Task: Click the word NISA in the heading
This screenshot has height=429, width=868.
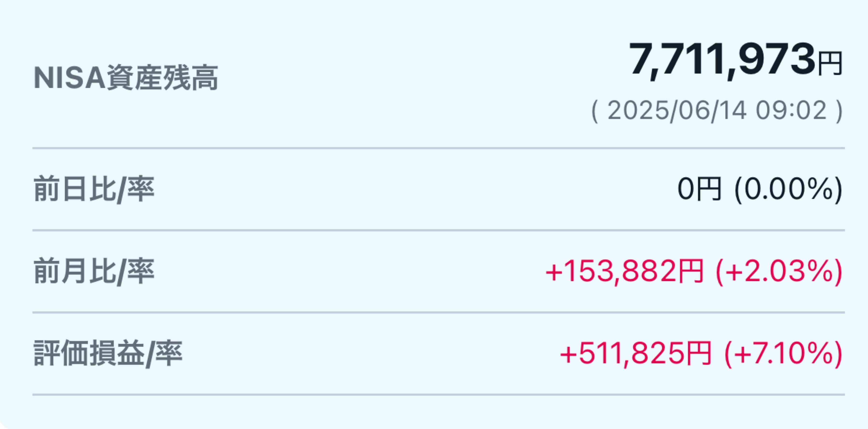Action: (70, 78)
